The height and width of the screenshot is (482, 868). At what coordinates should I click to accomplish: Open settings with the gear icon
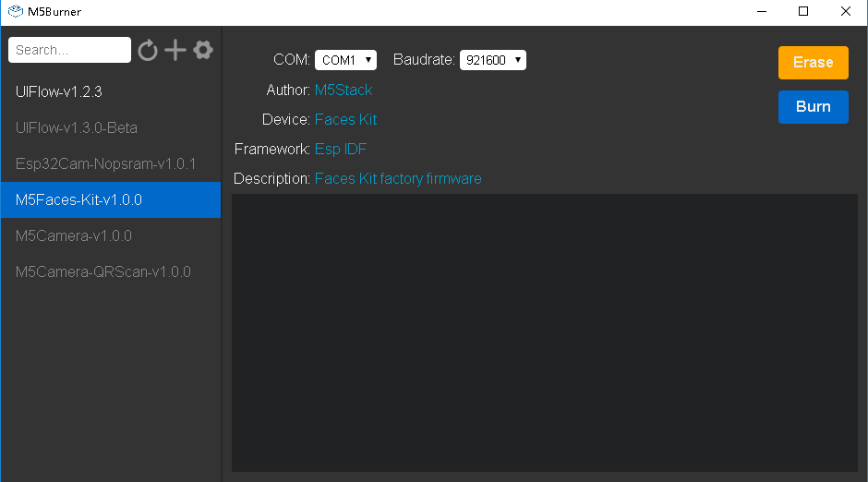[x=203, y=50]
